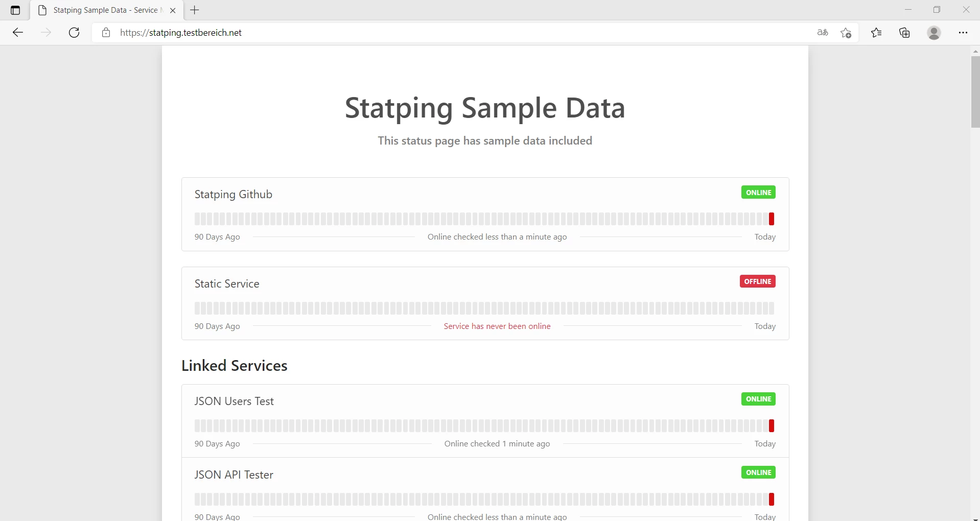View site information lock icon
The height and width of the screenshot is (521, 980).
pos(106,33)
